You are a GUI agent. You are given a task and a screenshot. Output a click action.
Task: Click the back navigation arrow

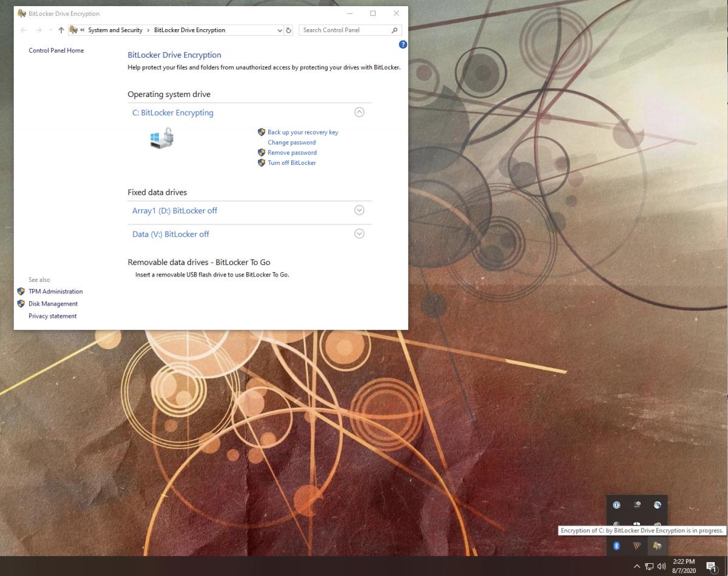point(24,30)
